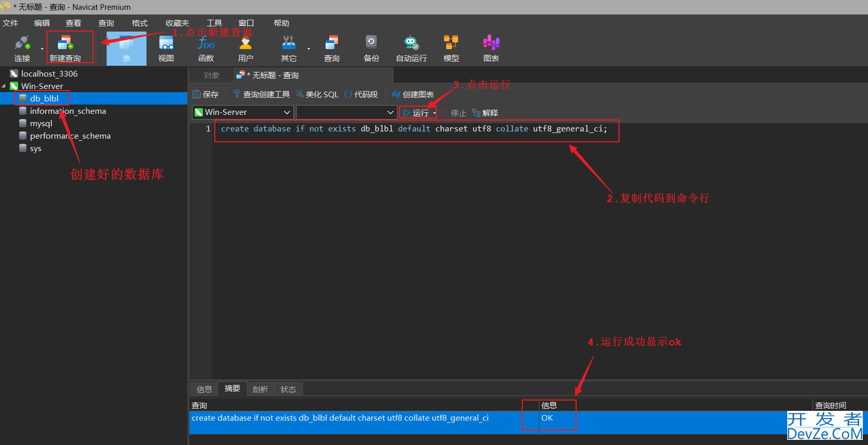
Task: Select Win-Server connection in tree
Action: [x=42, y=86]
